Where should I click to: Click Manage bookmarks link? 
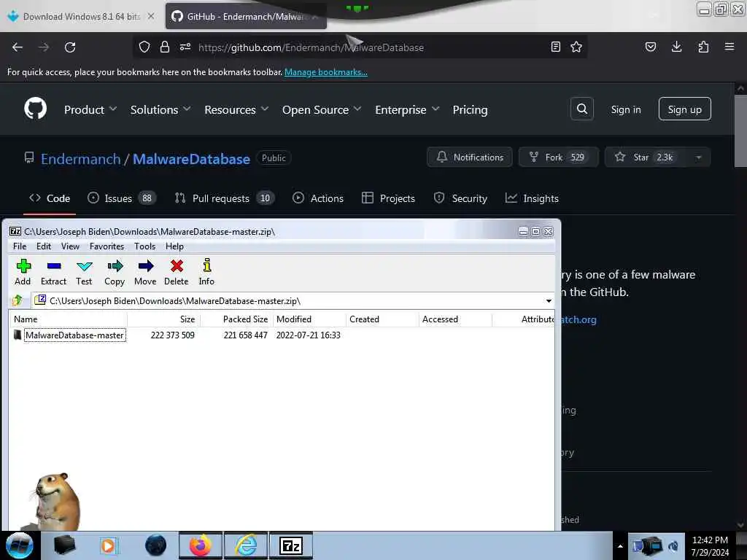[326, 72]
